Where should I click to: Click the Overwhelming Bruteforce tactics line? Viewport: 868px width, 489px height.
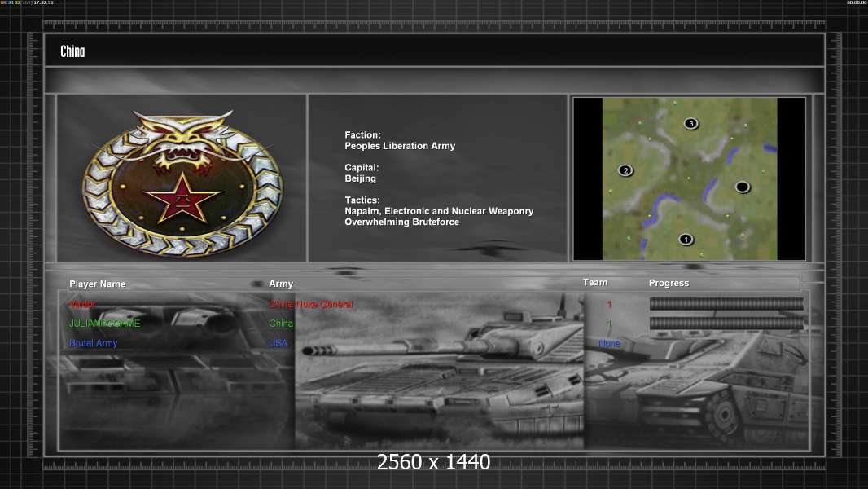pyautogui.click(x=402, y=222)
